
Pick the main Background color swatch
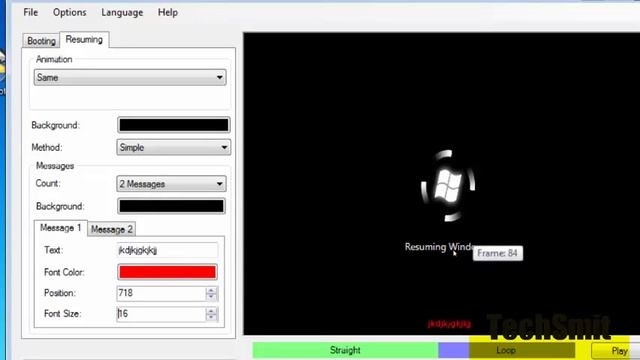tap(173, 125)
